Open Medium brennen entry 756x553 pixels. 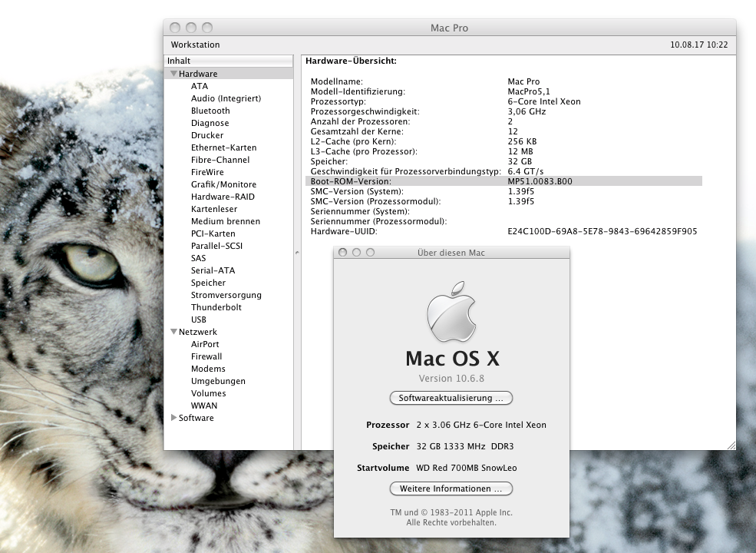point(226,221)
